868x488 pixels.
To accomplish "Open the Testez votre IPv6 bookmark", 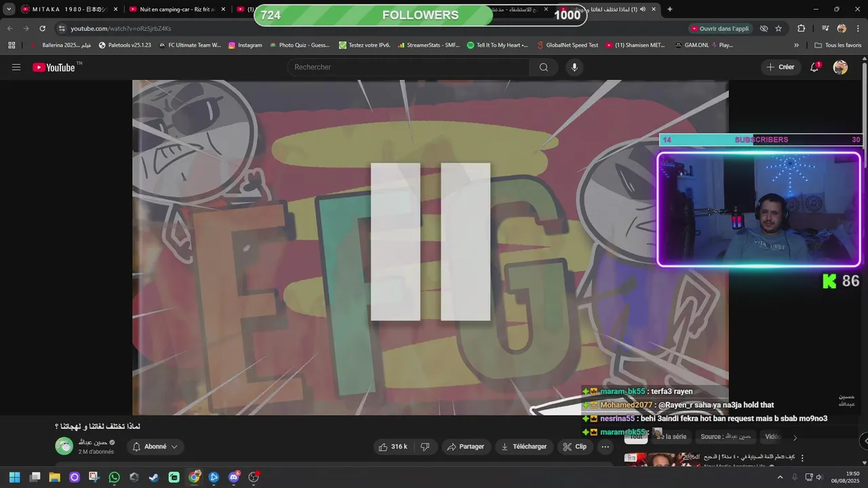I will point(364,45).
